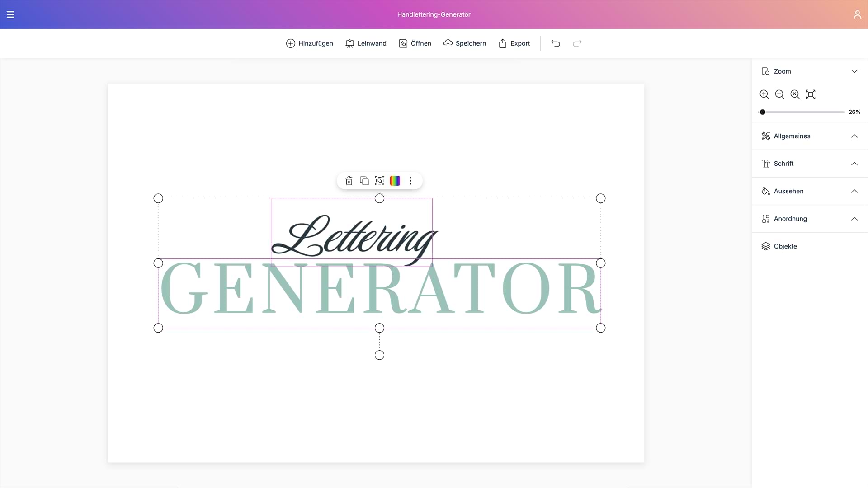Click the zoom in magnifier icon
The image size is (868, 488).
tap(764, 94)
